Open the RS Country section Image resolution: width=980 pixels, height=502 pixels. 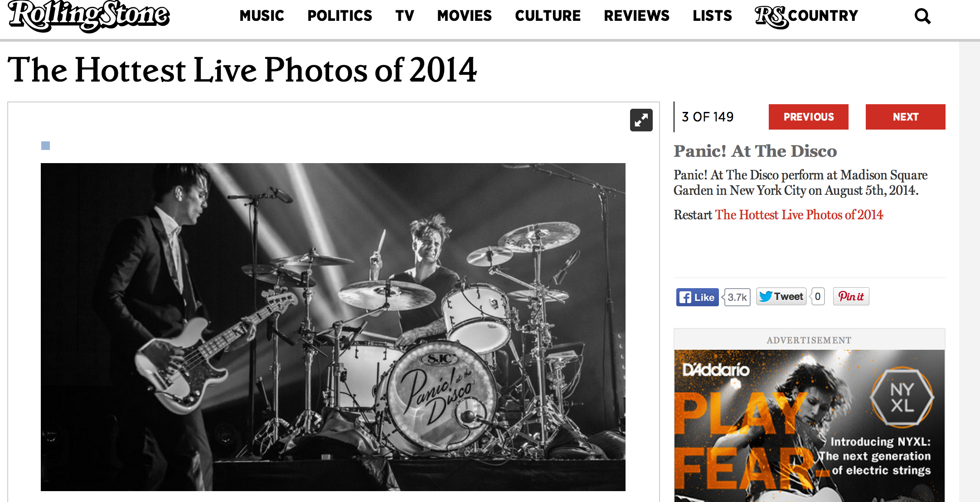[x=806, y=16]
